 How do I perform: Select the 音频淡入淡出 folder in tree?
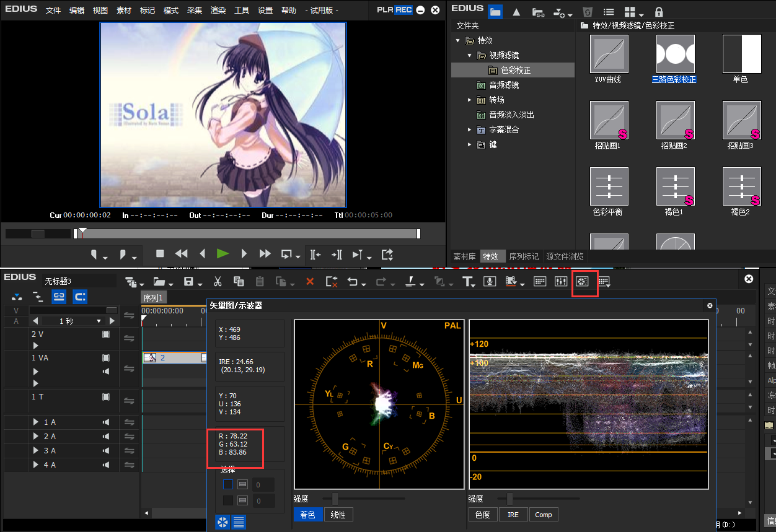511,115
